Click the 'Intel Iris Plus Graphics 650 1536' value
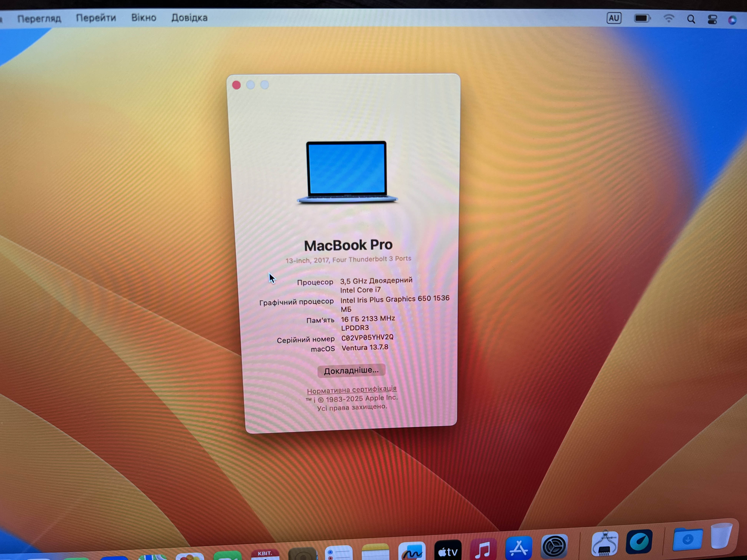 395,299
